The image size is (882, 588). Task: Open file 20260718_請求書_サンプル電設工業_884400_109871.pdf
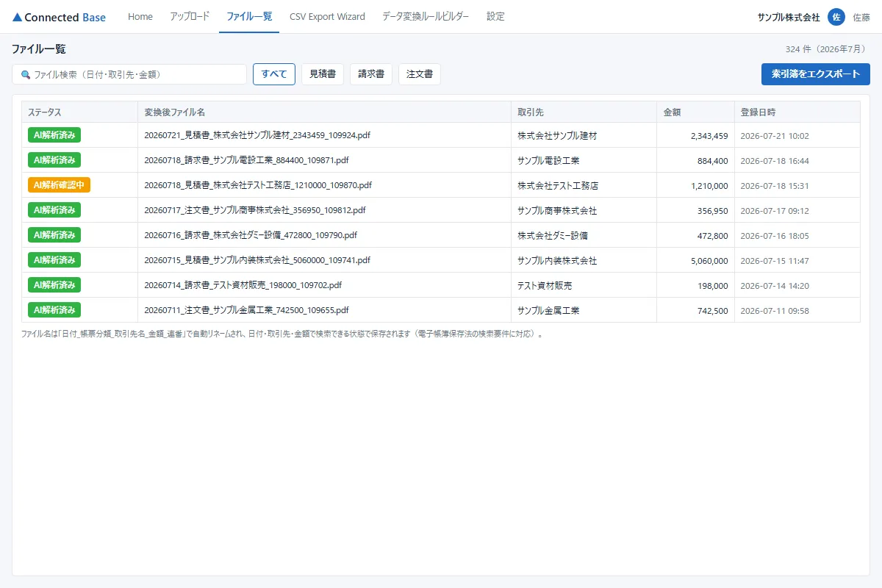click(x=246, y=160)
